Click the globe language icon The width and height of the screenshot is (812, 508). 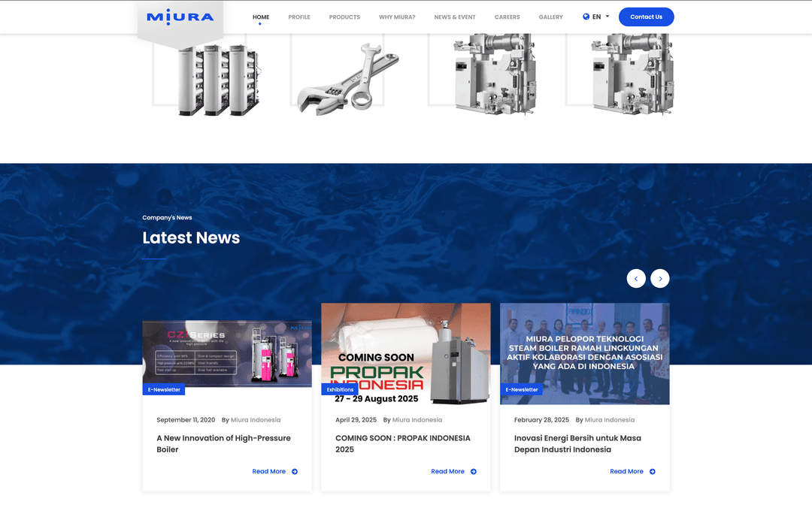(586, 17)
